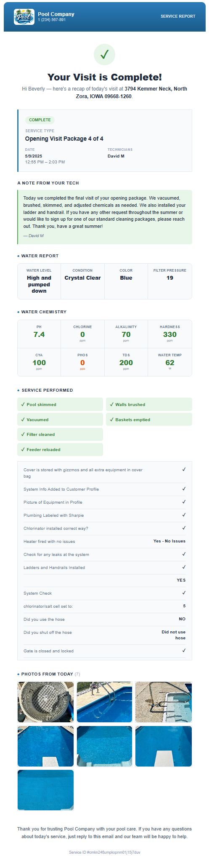Click the company phone number in header
209x868 pixels.
click(x=52, y=20)
